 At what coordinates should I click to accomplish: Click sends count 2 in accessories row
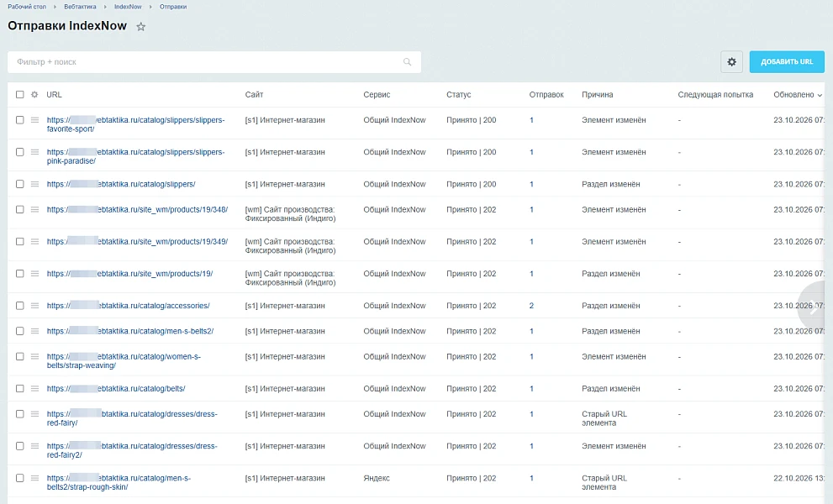531,306
